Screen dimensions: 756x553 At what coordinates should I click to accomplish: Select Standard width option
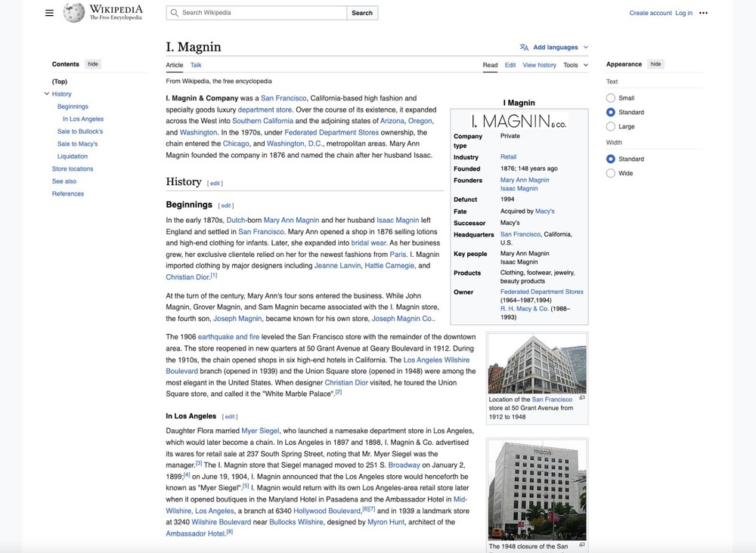pyautogui.click(x=610, y=159)
